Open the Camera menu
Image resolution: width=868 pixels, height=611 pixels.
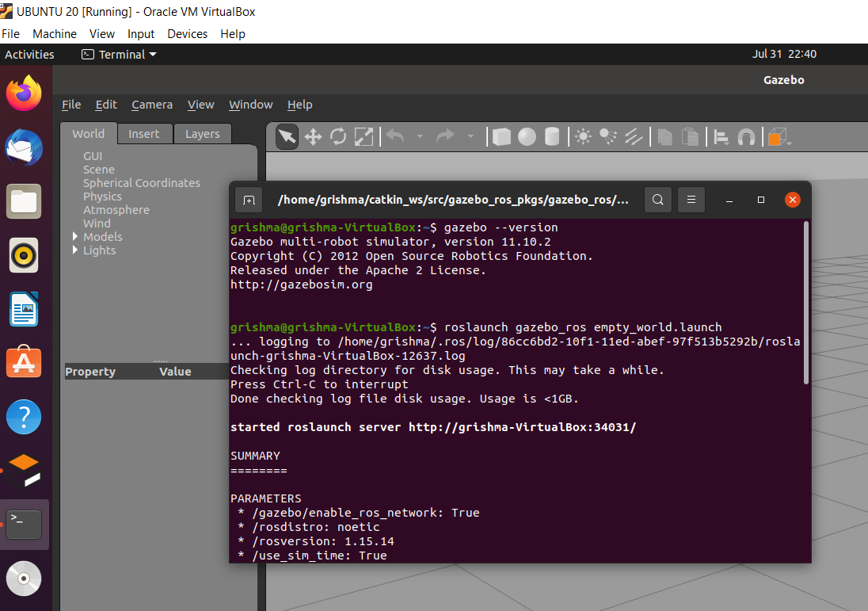(x=152, y=104)
